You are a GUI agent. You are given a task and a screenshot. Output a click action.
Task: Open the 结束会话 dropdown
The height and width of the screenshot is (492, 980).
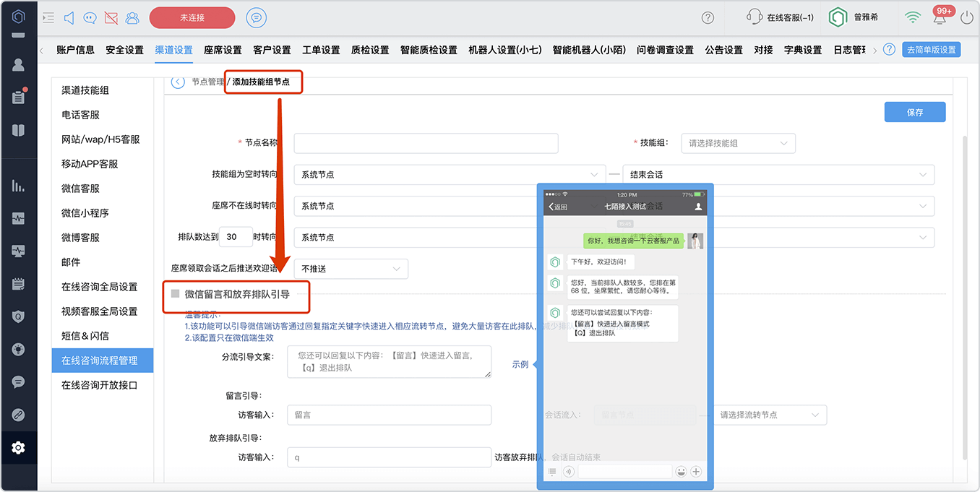[778, 175]
